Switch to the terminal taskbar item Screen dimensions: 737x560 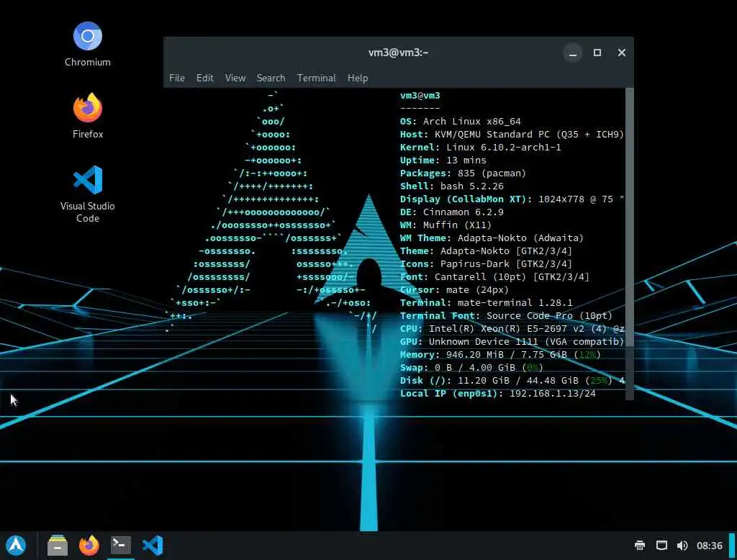[x=121, y=546]
